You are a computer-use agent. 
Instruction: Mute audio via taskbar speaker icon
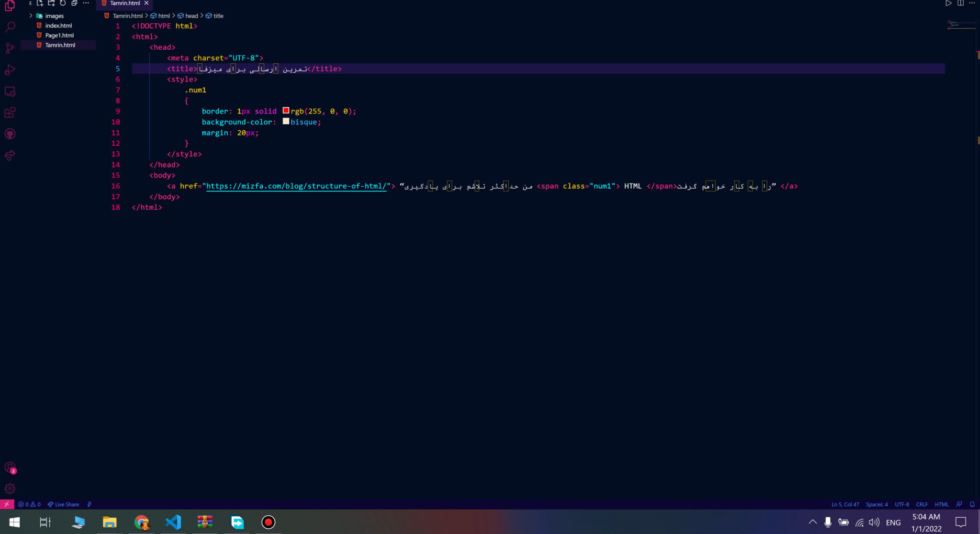(x=875, y=522)
